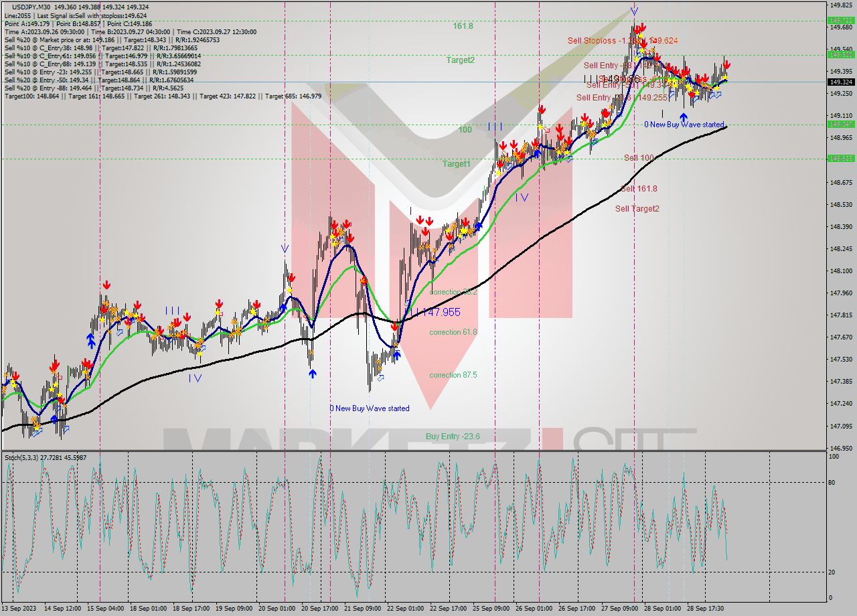
Task: Select the 'Buy Entry -23.6' label
Action: (x=453, y=437)
